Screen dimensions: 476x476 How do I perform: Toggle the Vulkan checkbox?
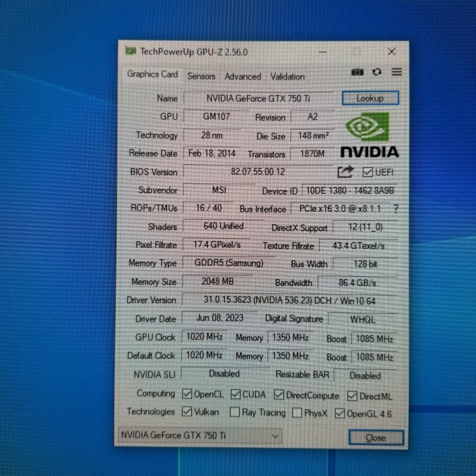[187, 412]
